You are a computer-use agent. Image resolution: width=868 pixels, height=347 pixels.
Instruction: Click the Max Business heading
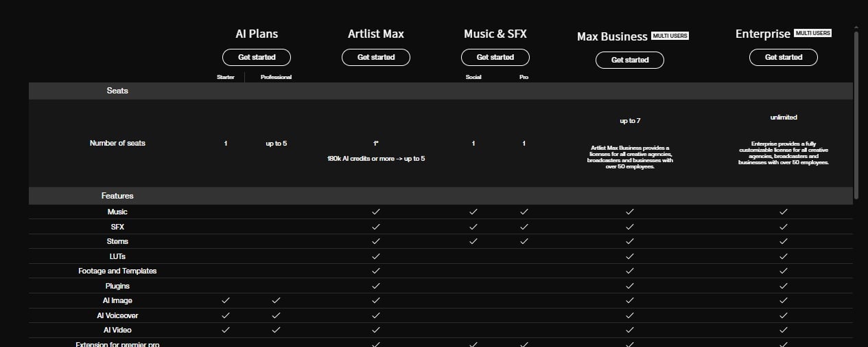[612, 36]
